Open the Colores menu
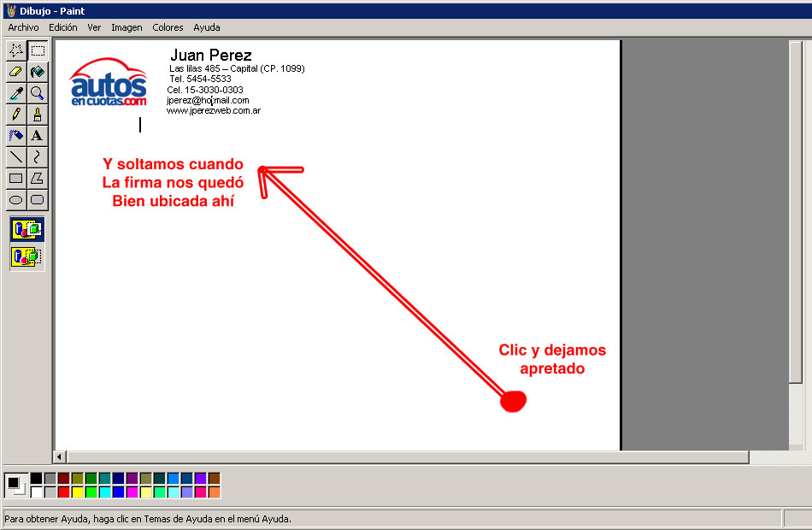812x530 pixels. [x=168, y=26]
